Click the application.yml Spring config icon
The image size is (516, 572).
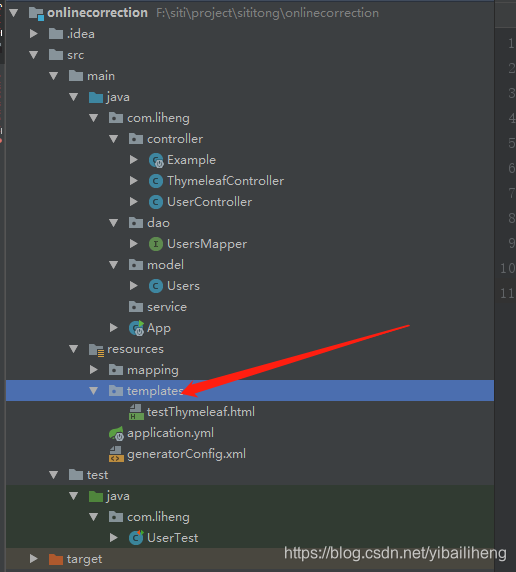pyautogui.click(x=116, y=434)
